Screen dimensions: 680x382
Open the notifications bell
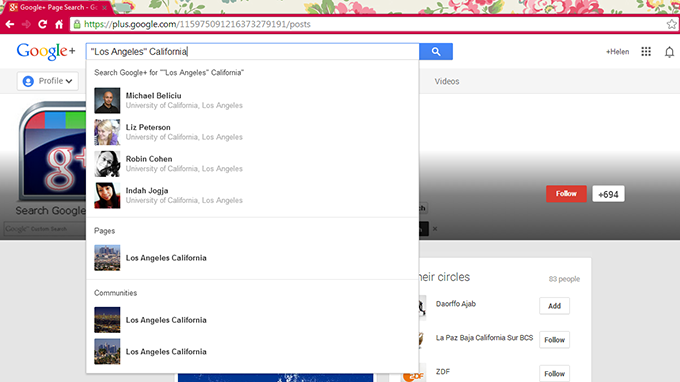click(x=669, y=52)
